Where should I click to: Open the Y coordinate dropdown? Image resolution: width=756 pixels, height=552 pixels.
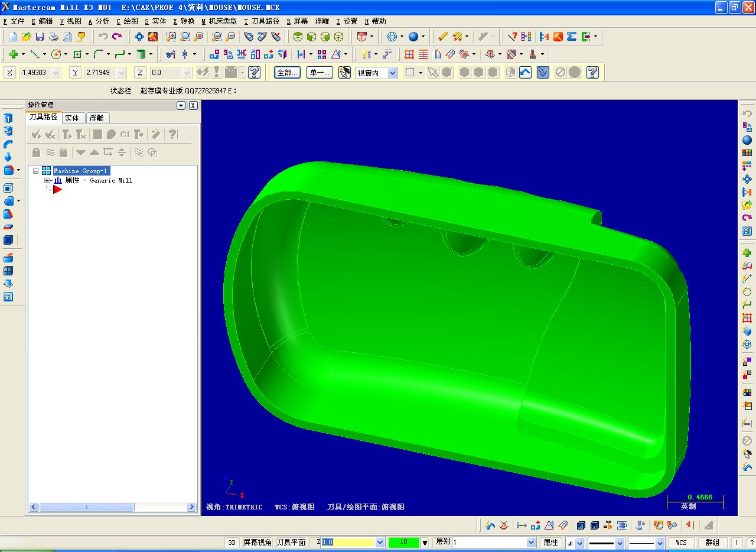(122, 73)
